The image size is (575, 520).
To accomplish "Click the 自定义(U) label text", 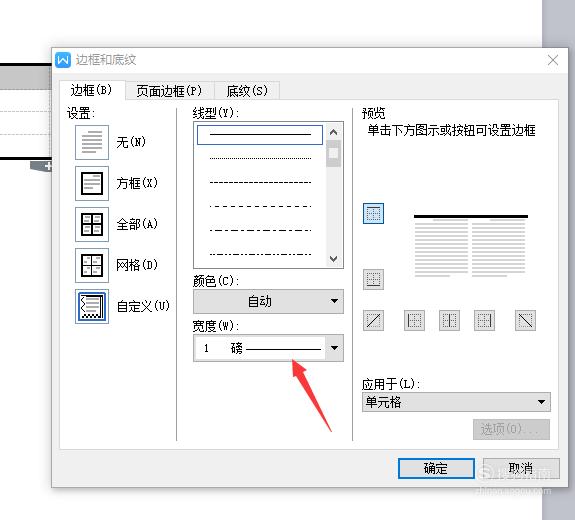I will 143,306.
